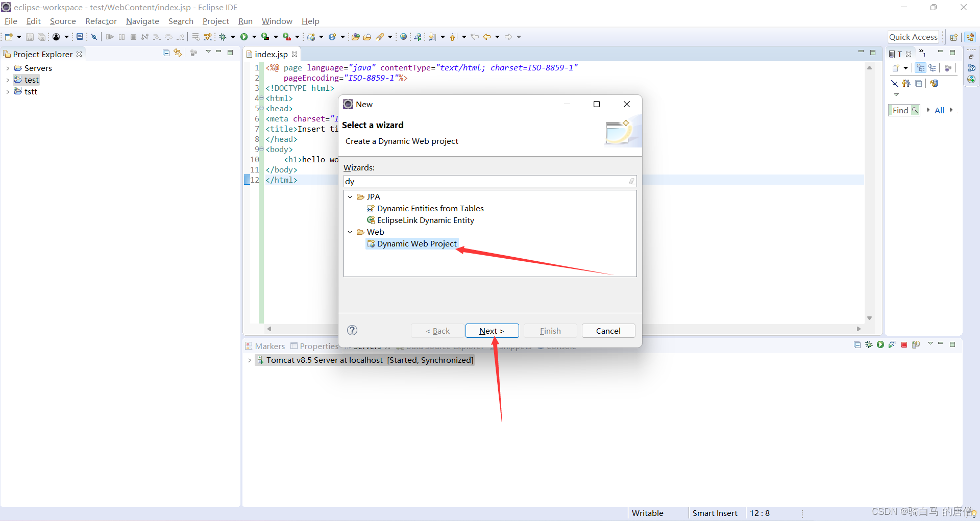Collapse the Web wizard category
The image size is (980, 521).
350,232
